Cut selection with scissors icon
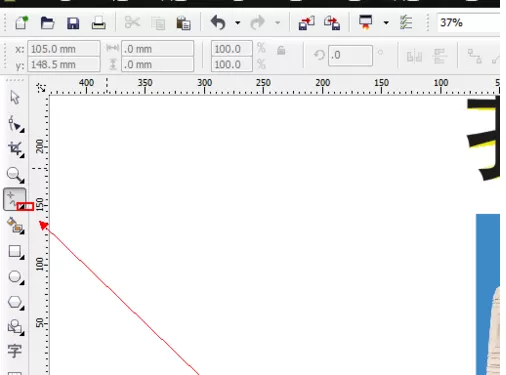506x375 pixels. pyautogui.click(x=132, y=23)
